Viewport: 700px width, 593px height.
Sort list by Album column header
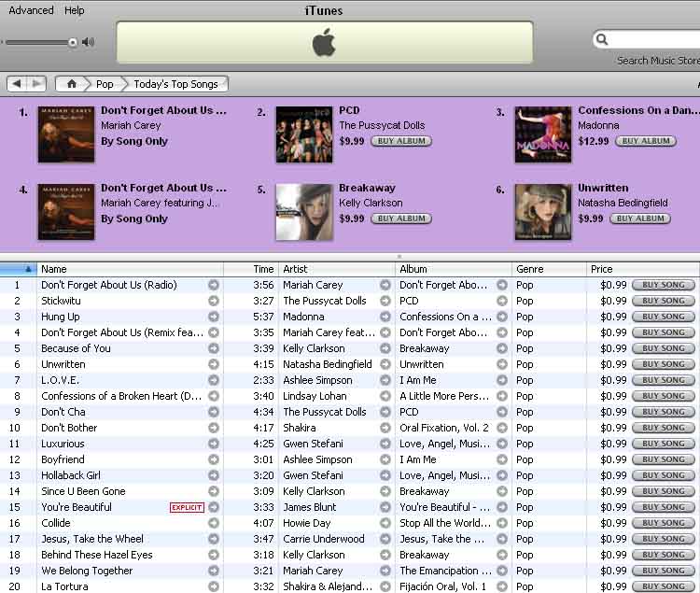pyautogui.click(x=453, y=269)
